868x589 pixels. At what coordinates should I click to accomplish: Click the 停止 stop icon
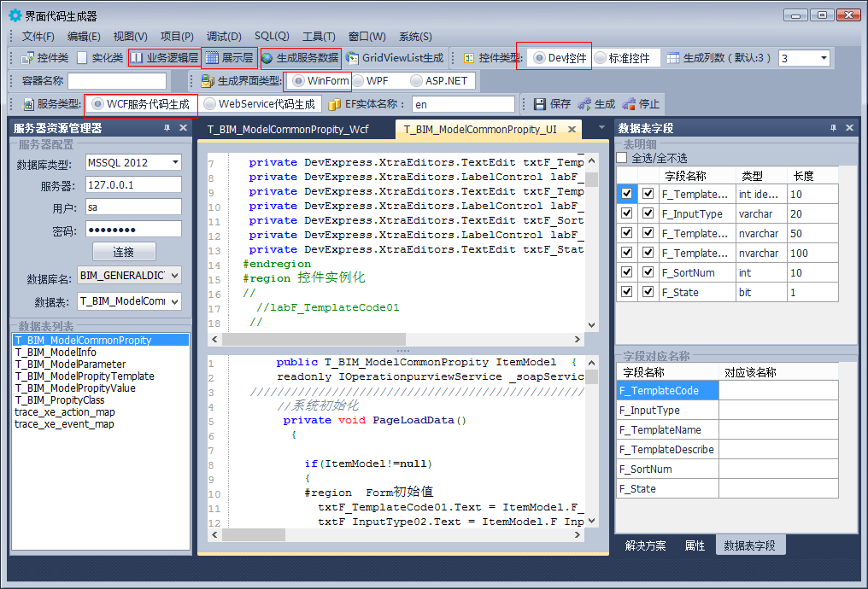coord(629,104)
